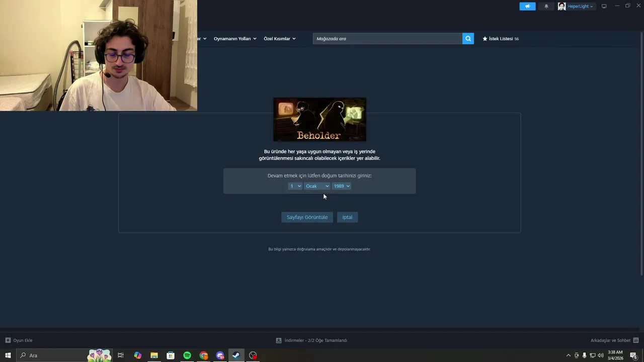
Task: Open the Steam announcements megaphone button
Action: coord(527,7)
